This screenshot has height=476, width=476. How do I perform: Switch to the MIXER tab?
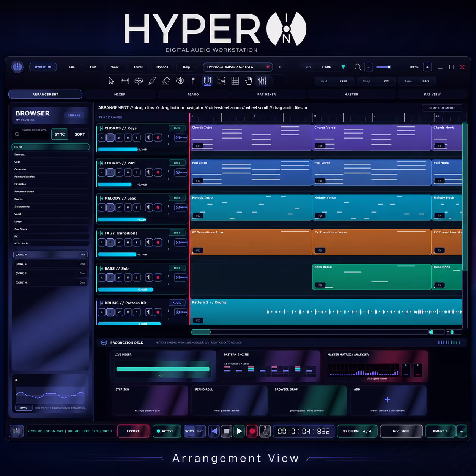tap(120, 94)
